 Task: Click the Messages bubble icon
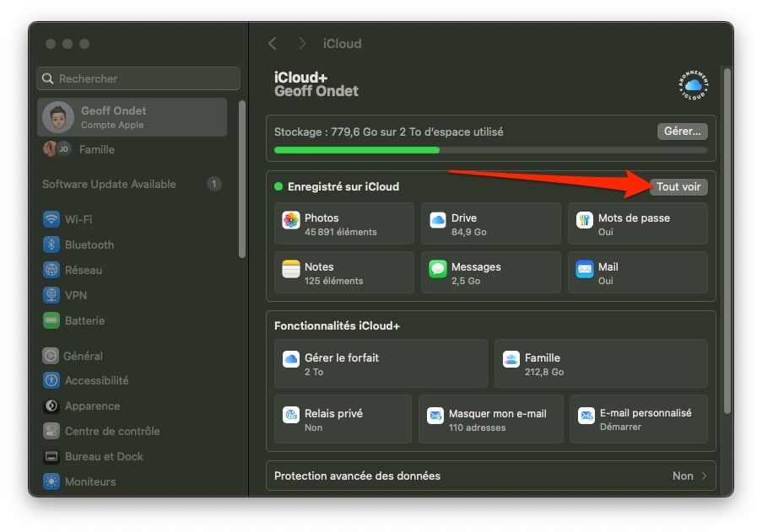coord(437,268)
